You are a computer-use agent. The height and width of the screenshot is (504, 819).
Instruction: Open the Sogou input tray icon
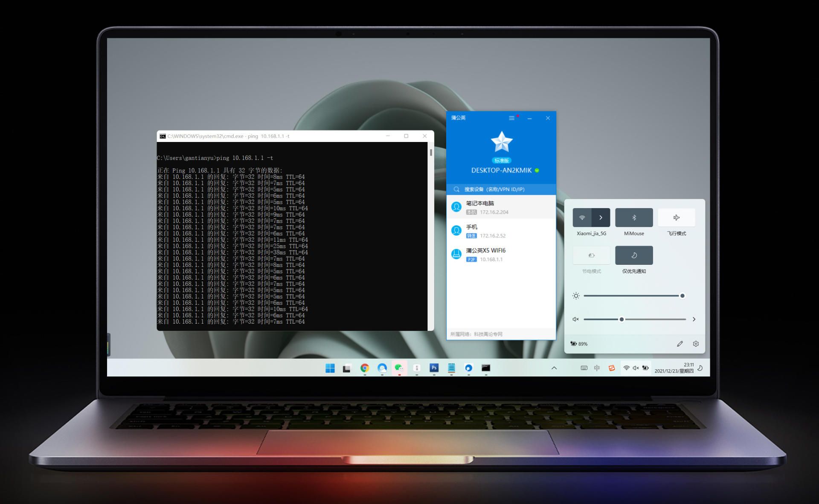(612, 368)
